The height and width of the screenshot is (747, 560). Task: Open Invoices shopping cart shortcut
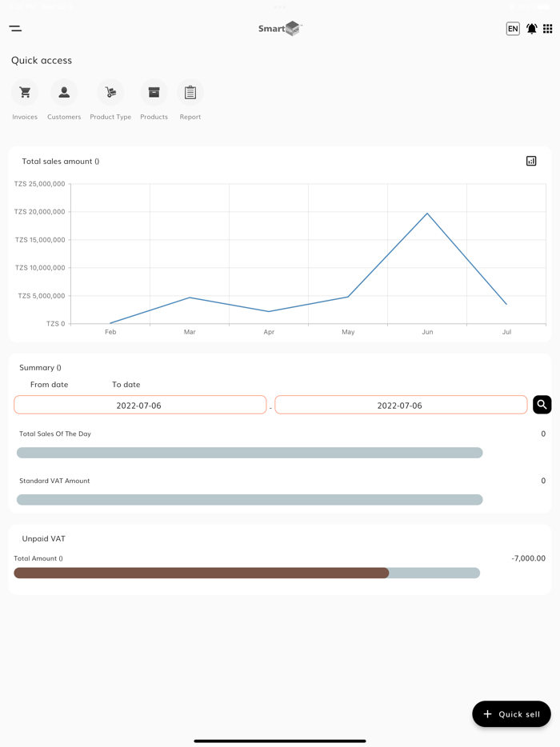tap(25, 93)
